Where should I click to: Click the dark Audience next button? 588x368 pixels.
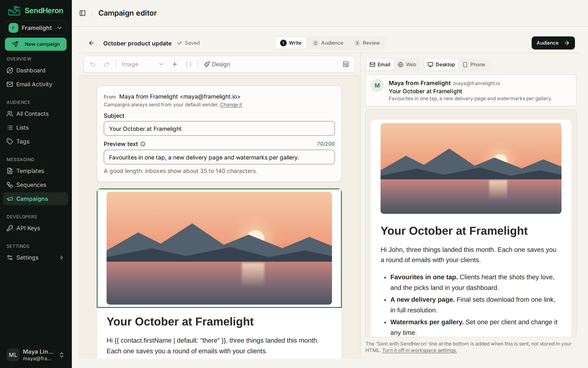553,43
